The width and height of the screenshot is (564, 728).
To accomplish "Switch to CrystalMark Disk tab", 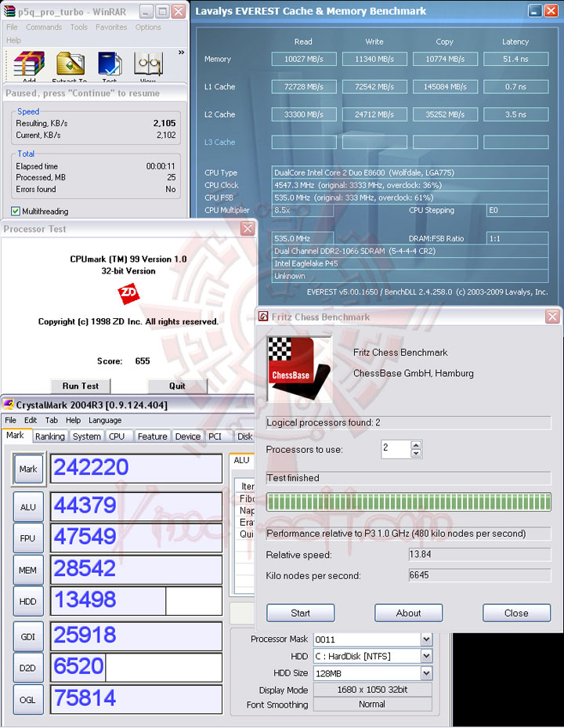I will tap(244, 436).
